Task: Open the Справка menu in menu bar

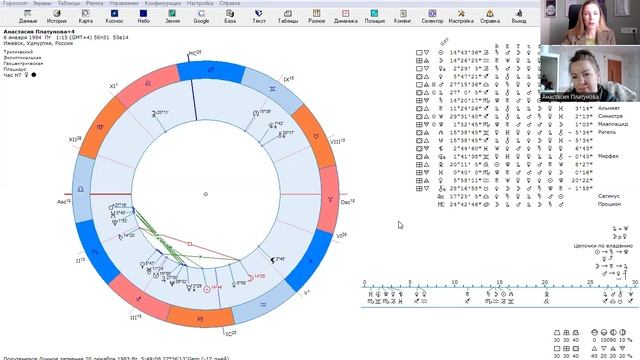Action: [229, 3]
